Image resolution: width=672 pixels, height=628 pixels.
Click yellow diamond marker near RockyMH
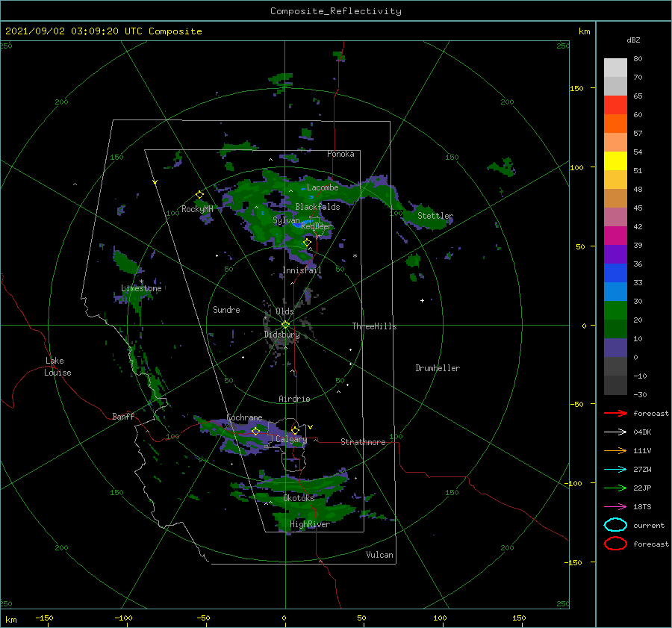pyautogui.click(x=199, y=195)
